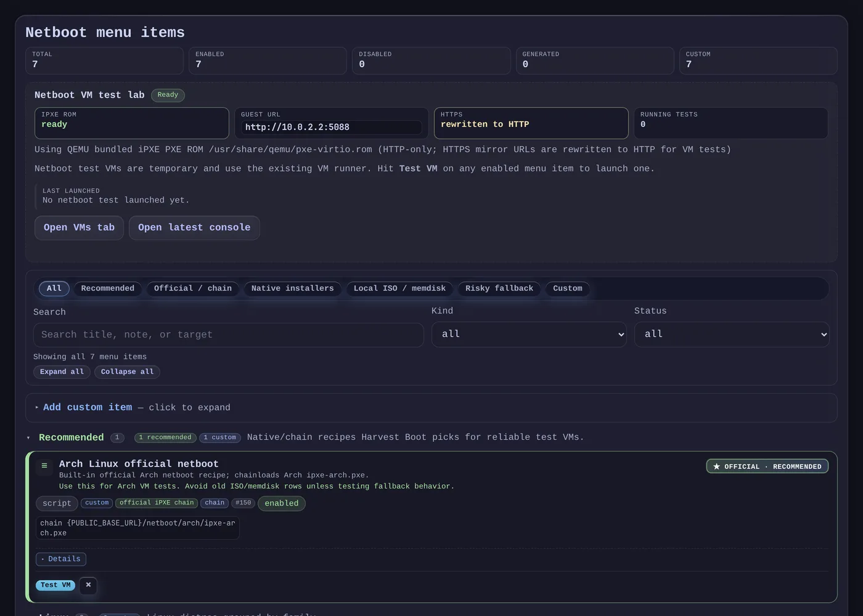Focus the search title, note, or target field

(x=228, y=334)
